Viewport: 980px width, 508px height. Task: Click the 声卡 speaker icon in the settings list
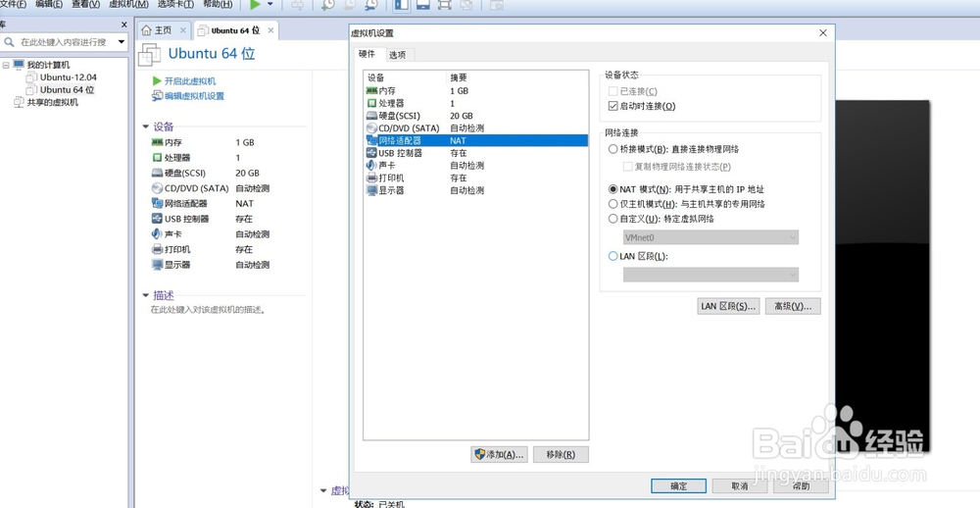pyautogui.click(x=371, y=166)
